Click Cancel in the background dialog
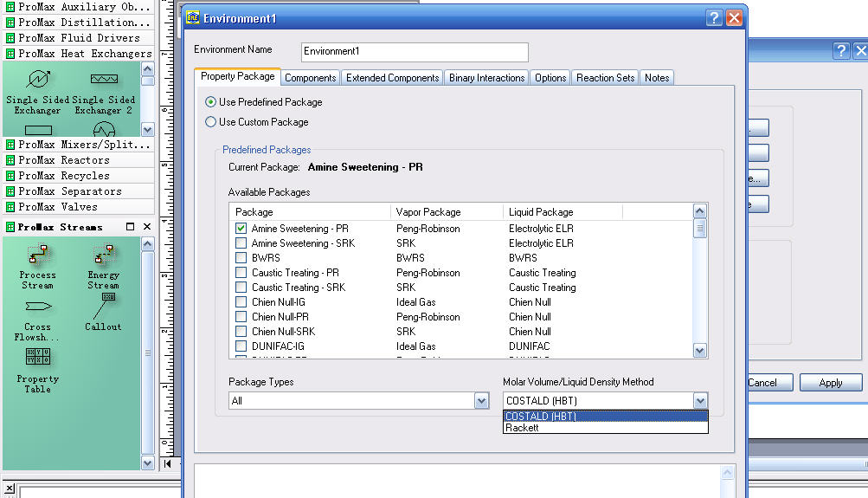 (x=770, y=383)
